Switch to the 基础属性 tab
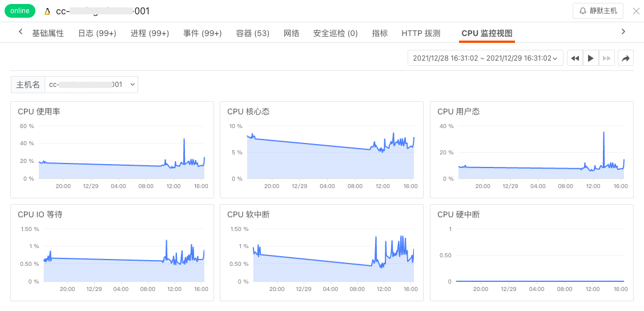Image resolution: width=644 pixels, height=311 pixels. click(48, 33)
